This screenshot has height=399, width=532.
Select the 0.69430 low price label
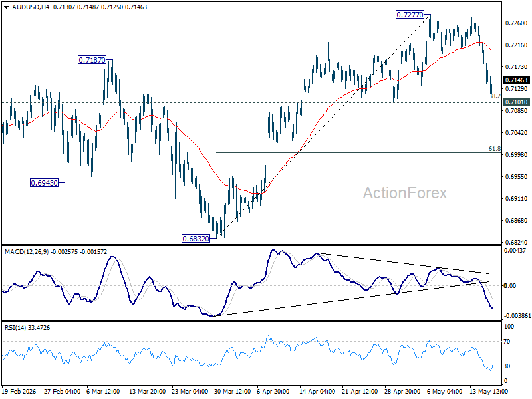point(44,183)
